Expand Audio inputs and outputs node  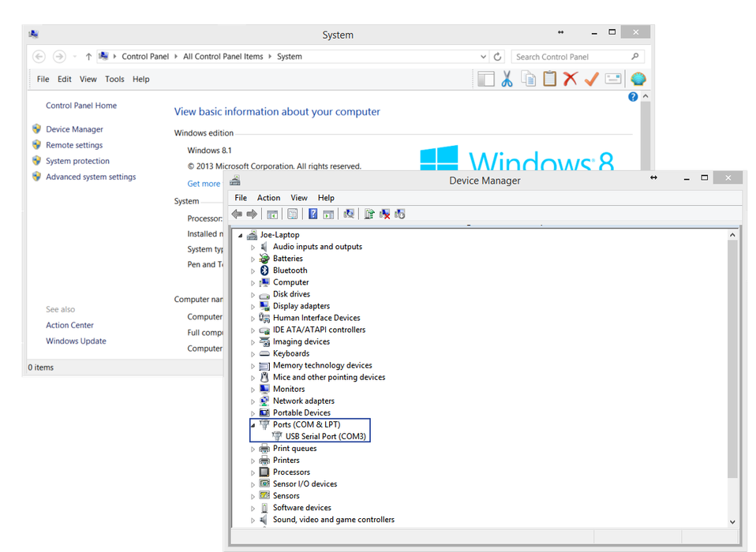tap(253, 247)
